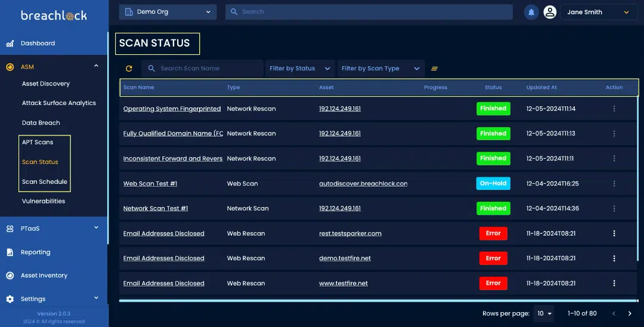
Task: Open the Operating System Fingerprinted scan
Action: (x=172, y=109)
